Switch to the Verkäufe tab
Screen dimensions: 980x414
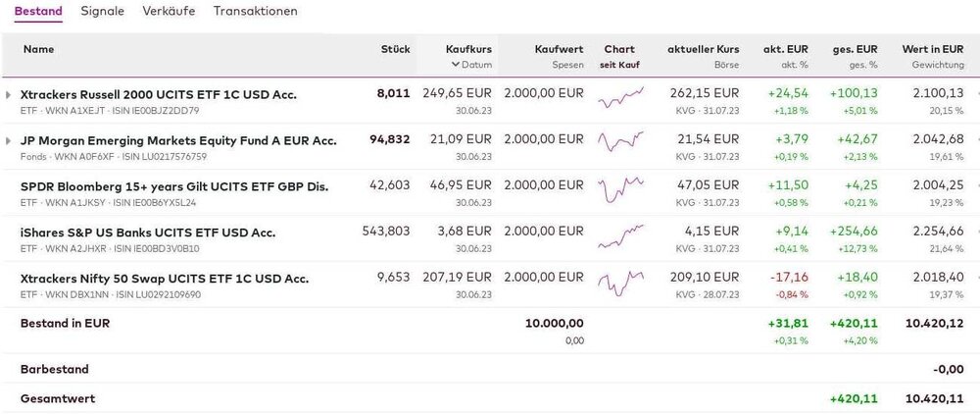click(169, 12)
